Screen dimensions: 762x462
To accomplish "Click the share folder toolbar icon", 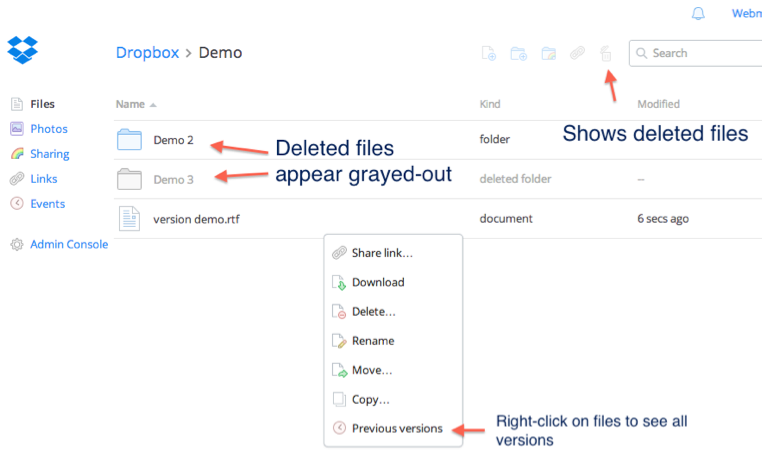I will [x=549, y=53].
